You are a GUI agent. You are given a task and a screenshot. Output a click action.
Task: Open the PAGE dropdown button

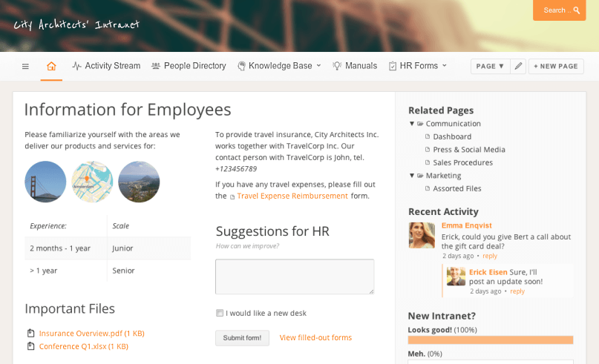(490, 66)
